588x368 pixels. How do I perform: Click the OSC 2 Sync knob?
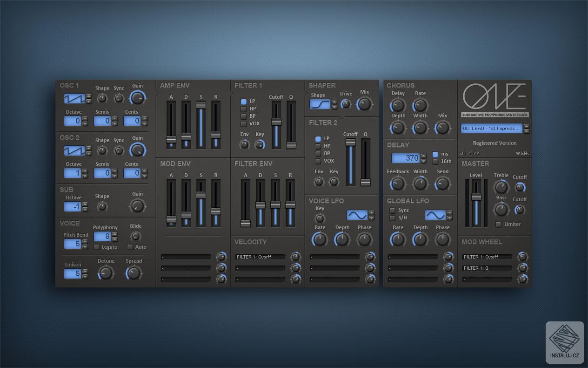pos(119,150)
